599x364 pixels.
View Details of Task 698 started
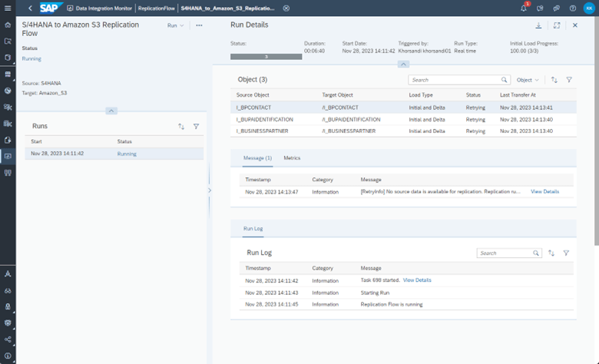(417, 280)
